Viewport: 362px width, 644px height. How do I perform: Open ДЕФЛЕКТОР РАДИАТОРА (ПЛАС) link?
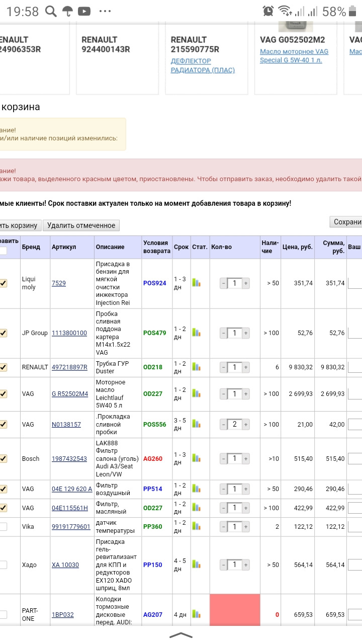[203, 65]
